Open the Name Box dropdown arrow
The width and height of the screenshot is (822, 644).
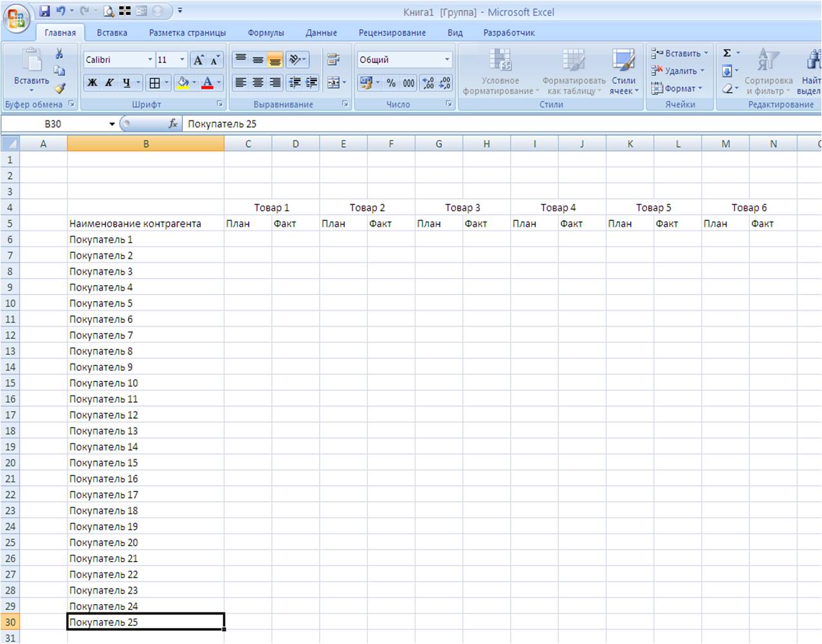[112, 124]
